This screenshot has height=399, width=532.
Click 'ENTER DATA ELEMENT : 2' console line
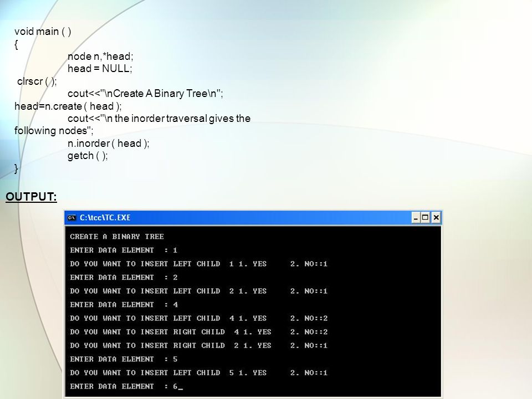124,278
